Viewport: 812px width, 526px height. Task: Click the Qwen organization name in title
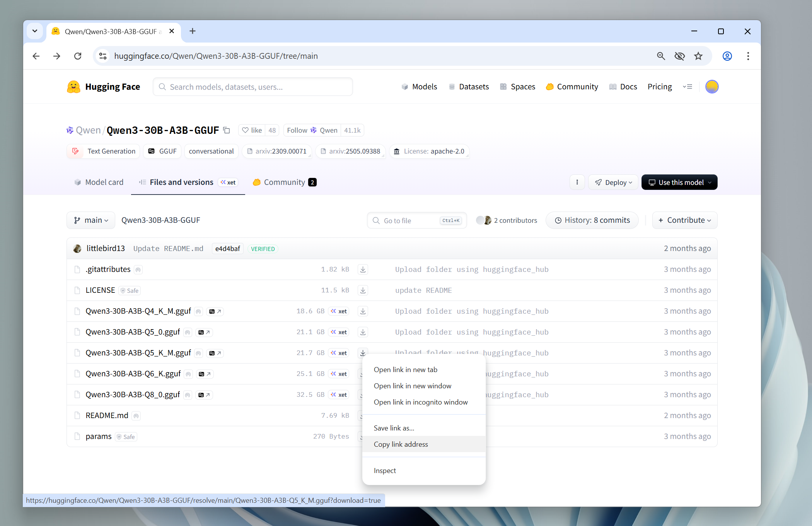88,130
